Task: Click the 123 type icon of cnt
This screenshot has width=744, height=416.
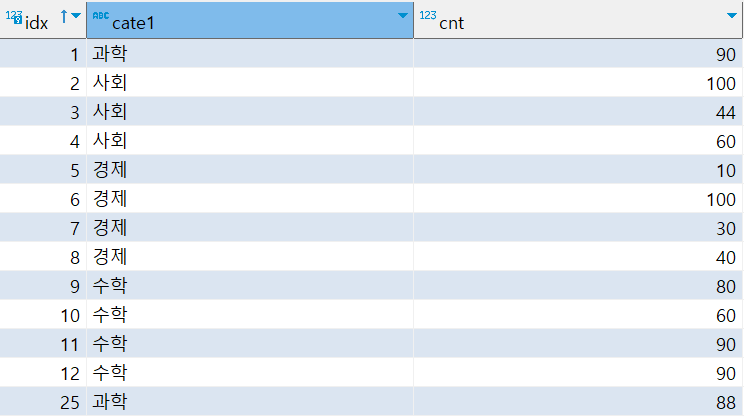Action: [x=428, y=15]
